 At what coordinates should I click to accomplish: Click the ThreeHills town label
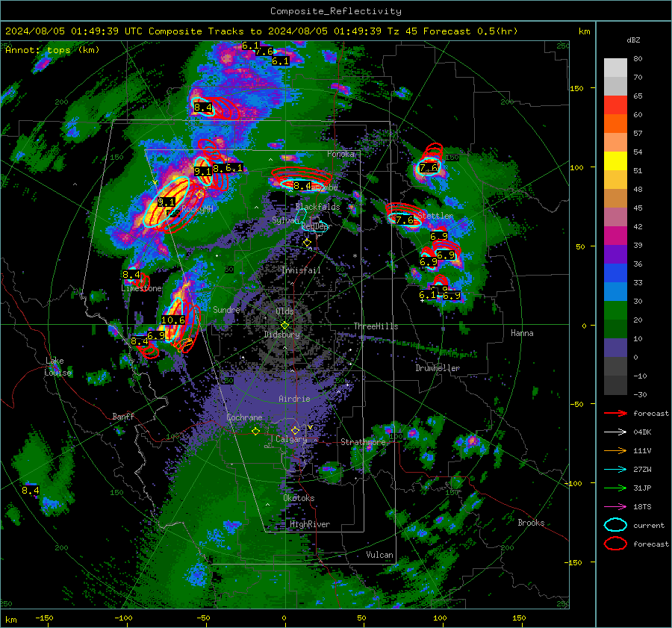click(x=376, y=326)
